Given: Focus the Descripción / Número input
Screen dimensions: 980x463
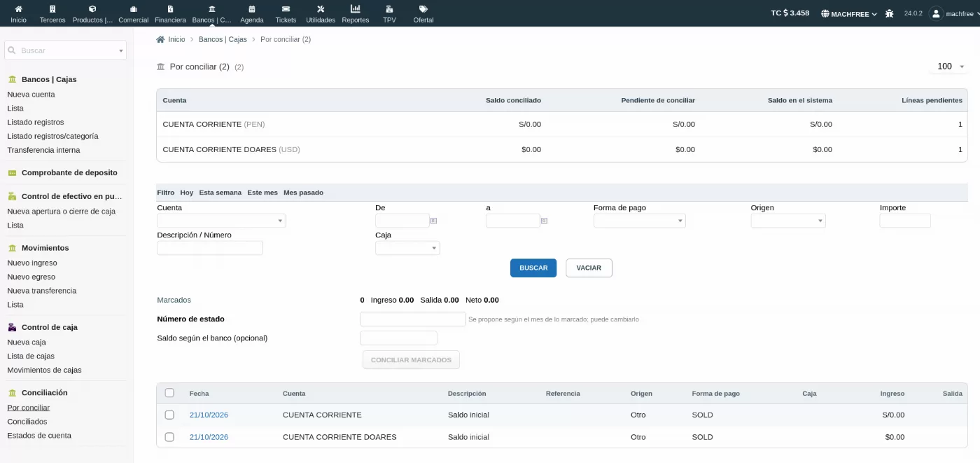Looking at the screenshot, I should [210, 248].
